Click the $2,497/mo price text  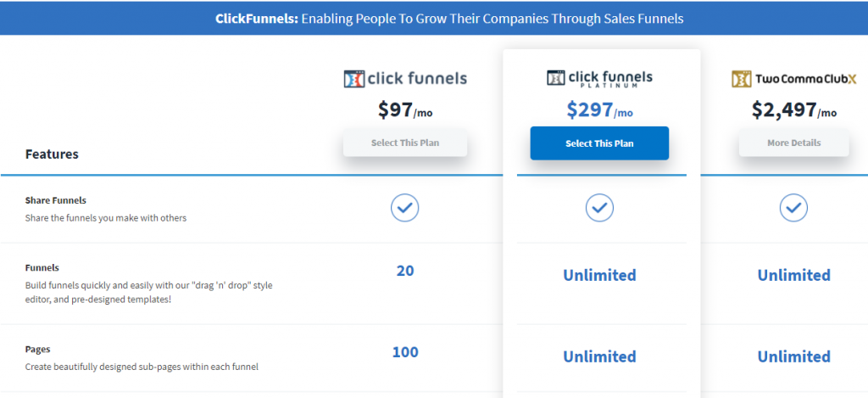[793, 110]
